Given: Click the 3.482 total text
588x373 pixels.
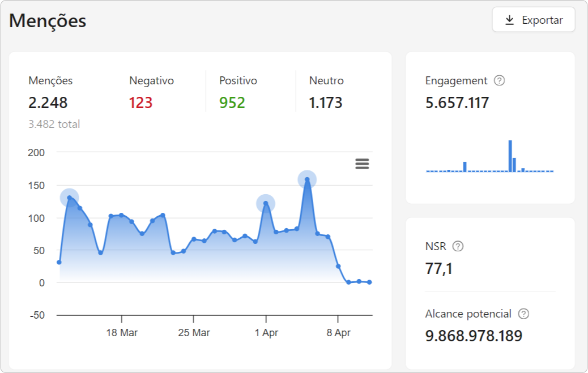Looking at the screenshot, I should pos(54,124).
